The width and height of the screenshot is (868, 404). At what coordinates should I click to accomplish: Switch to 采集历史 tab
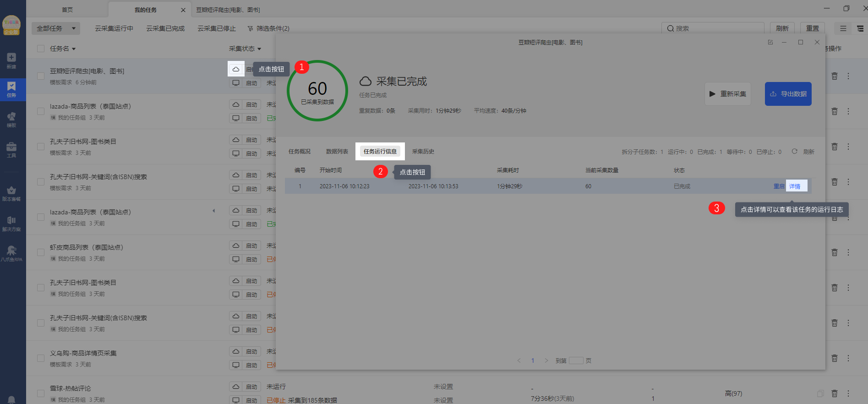coord(423,152)
